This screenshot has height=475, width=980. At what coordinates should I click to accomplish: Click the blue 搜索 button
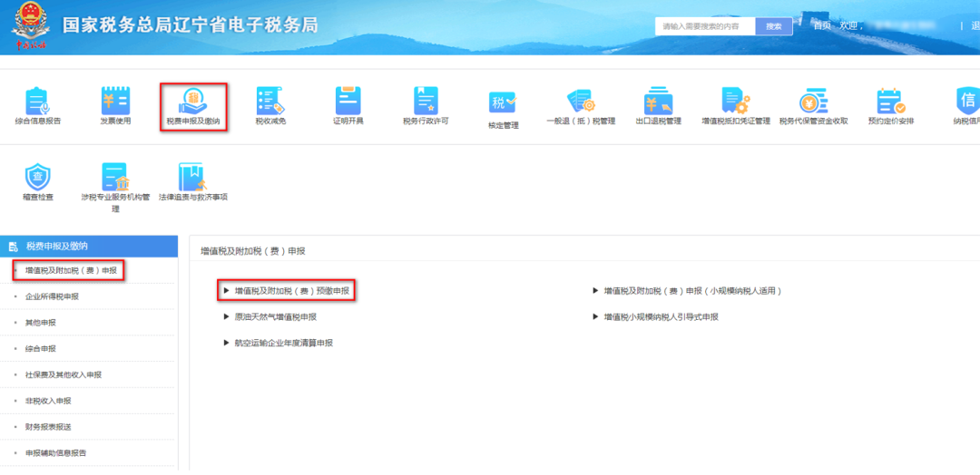coord(774,27)
